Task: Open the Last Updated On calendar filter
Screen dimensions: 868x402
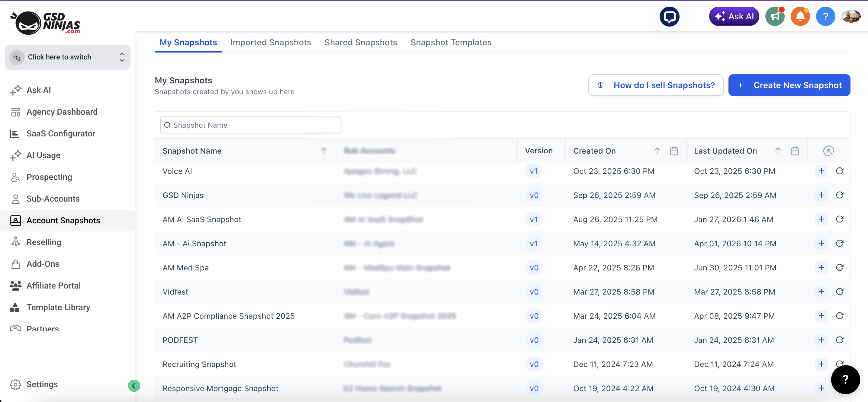Action: [795, 151]
